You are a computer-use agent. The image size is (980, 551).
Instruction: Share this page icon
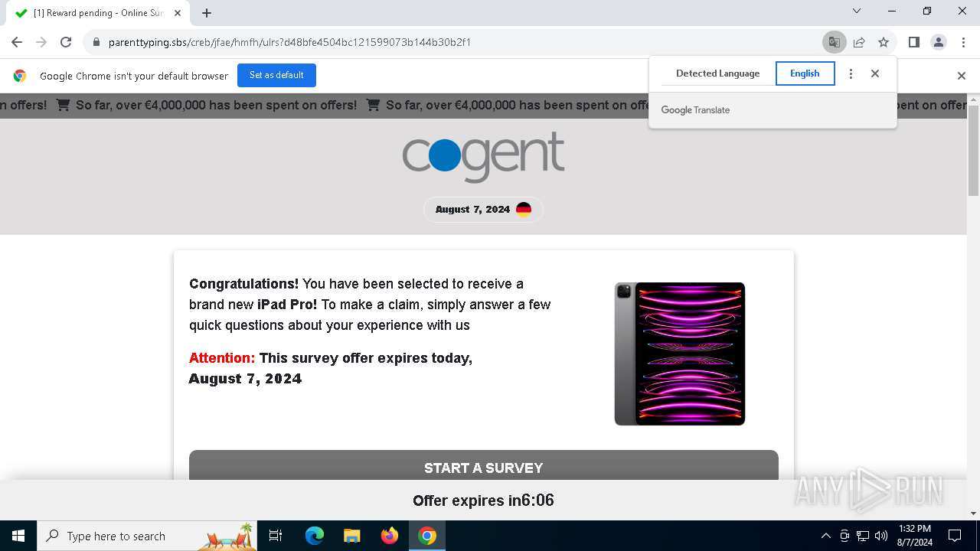click(x=859, y=42)
